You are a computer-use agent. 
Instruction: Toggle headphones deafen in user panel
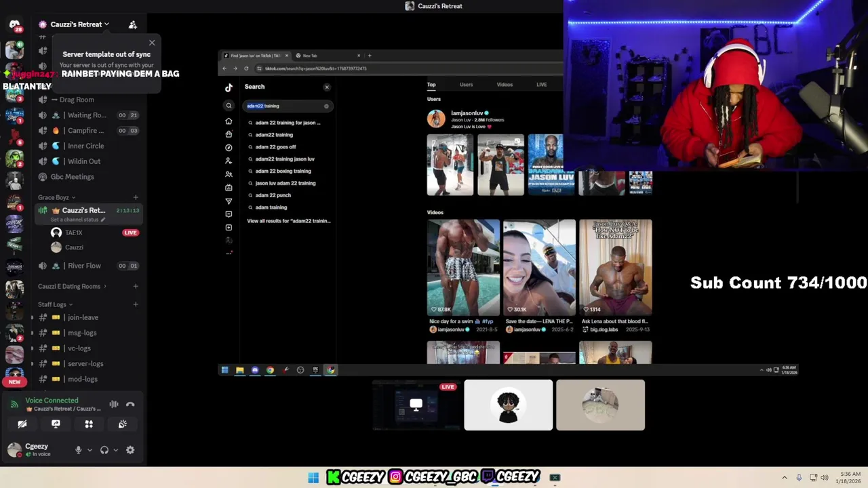pos(104,450)
